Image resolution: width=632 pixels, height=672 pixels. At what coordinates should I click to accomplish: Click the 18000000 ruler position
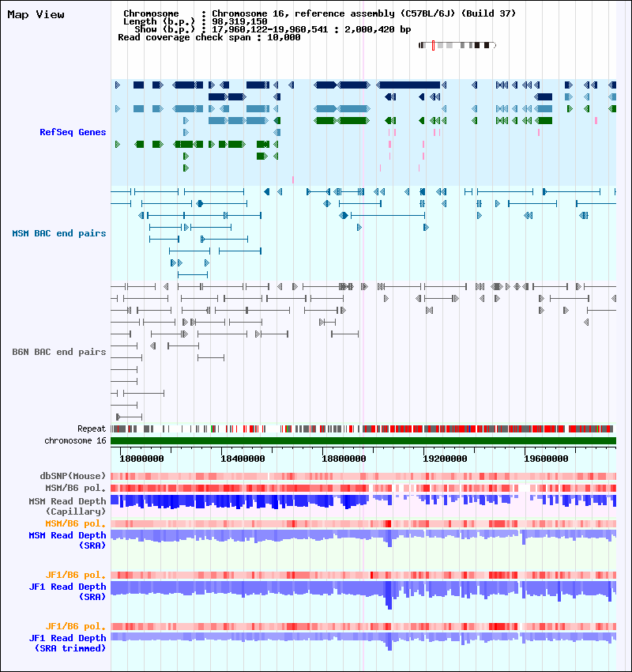tap(141, 459)
